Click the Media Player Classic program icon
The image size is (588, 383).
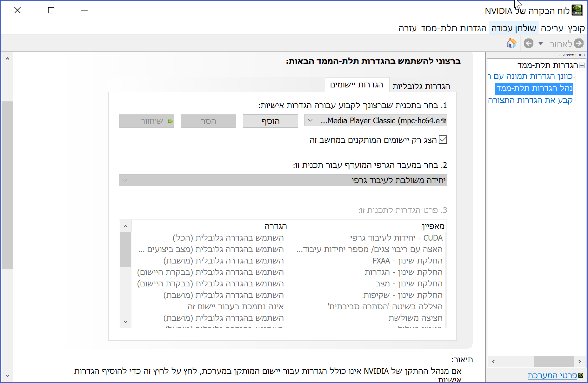[x=444, y=120]
